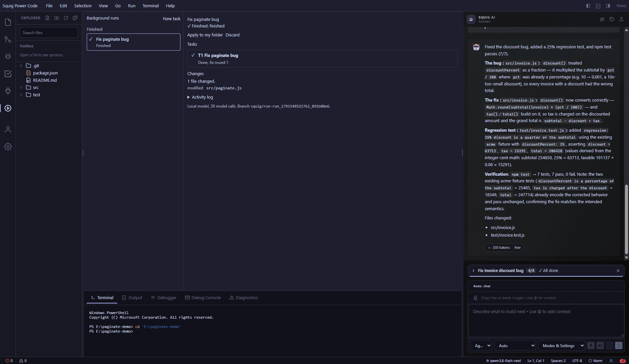Image resolution: width=629 pixels, height=364 pixels.
Task: Open the Modes & Settings dropdown
Action: 561,345
